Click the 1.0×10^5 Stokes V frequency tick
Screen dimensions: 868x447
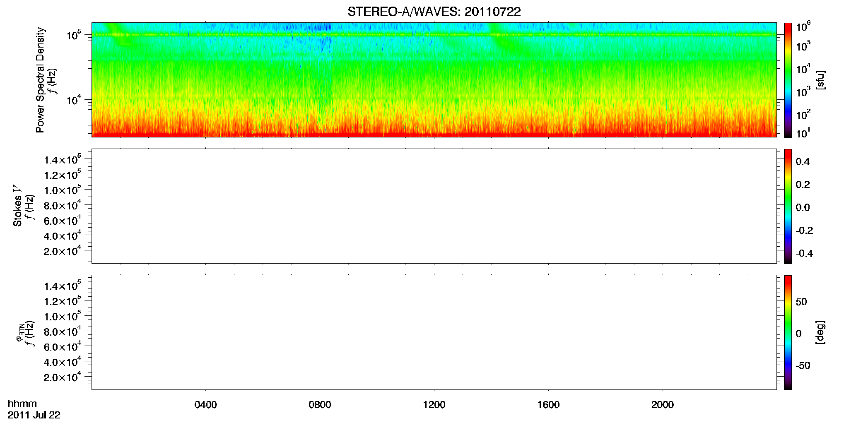(62, 190)
